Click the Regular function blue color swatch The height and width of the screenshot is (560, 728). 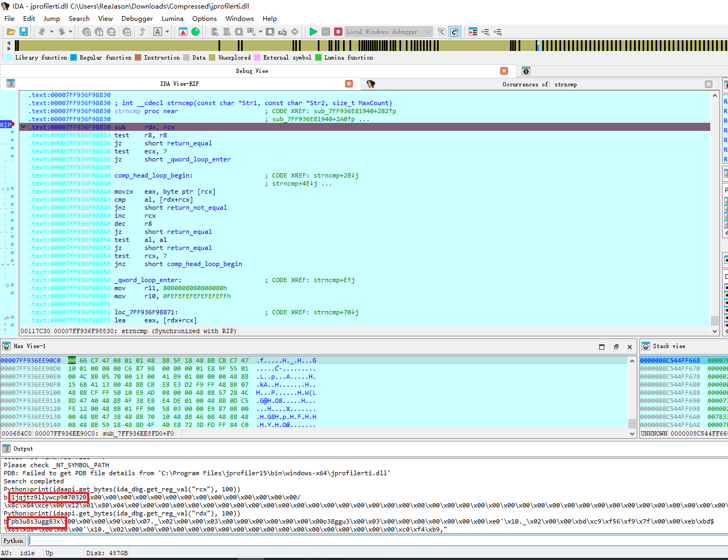coord(74,57)
